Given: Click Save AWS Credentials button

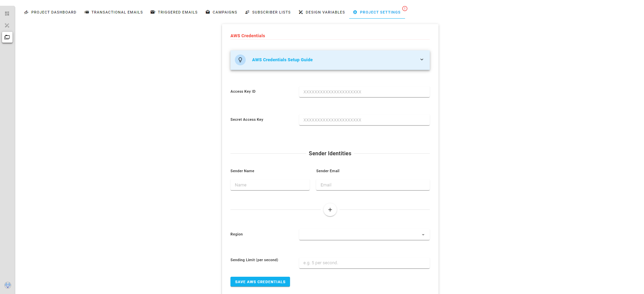Looking at the screenshot, I should click(260, 282).
